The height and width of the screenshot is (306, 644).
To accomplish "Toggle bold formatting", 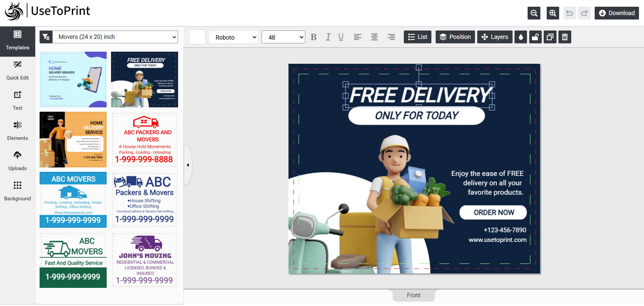I will [x=313, y=37].
